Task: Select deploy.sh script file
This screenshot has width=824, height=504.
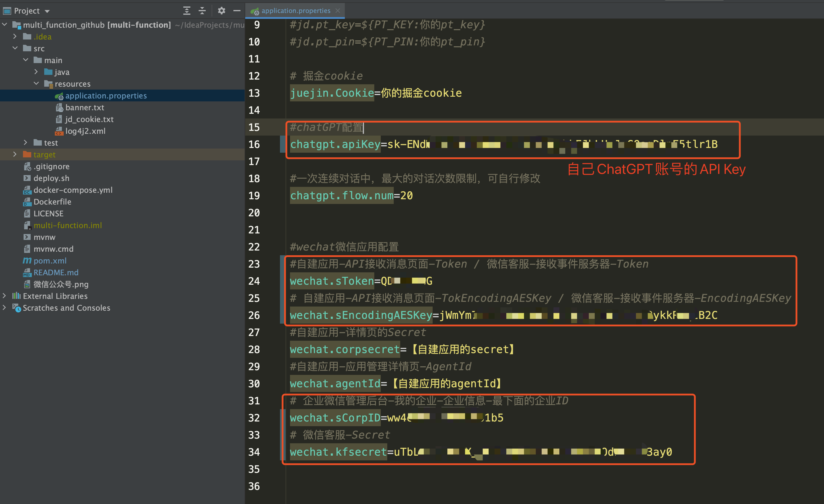Action: click(x=51, y=178)
